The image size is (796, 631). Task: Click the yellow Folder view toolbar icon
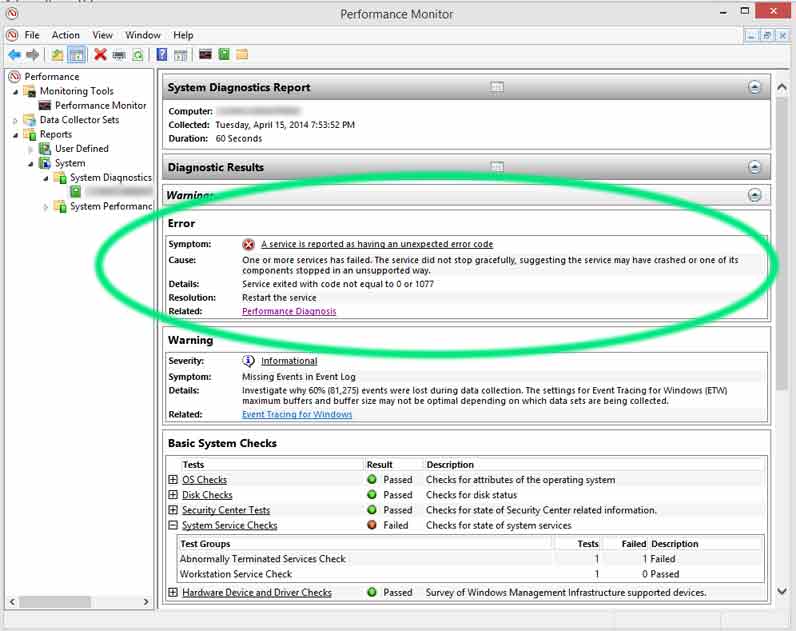pos(242,54)
